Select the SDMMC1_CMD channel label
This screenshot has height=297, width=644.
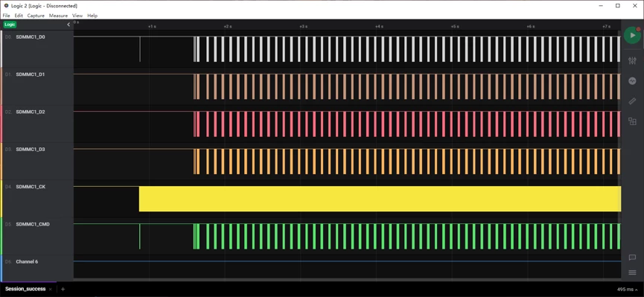click(x=33, y=224)
